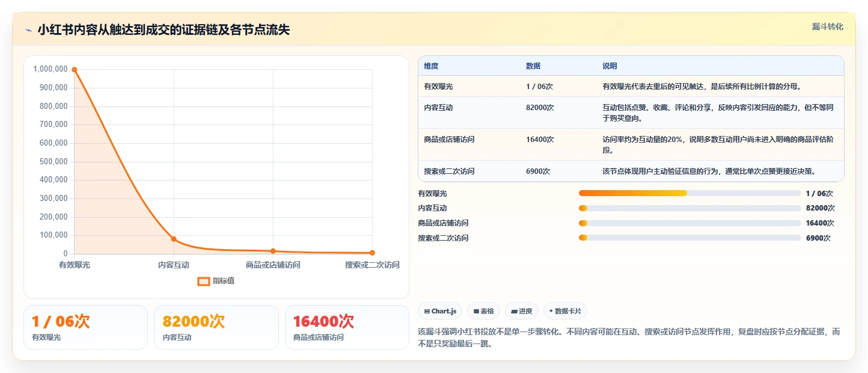Screen dimensions: 868x373
Task: Click the 100,000 y-axis label
Action: coord(53,235)
